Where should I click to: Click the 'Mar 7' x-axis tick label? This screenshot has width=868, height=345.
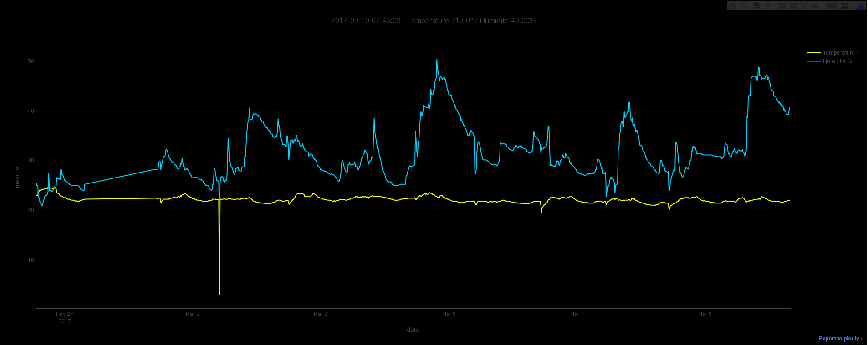(577, 314)
